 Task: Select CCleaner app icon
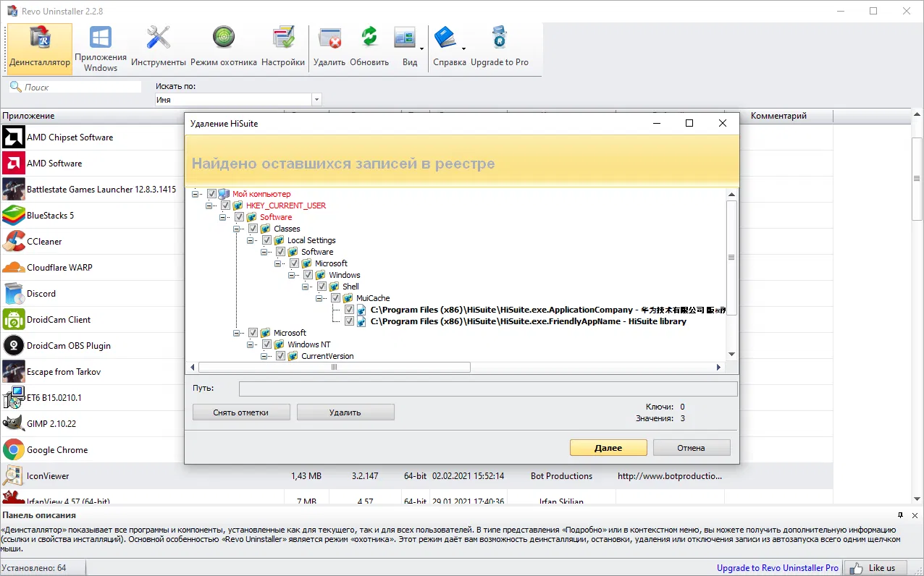(14, 242)
